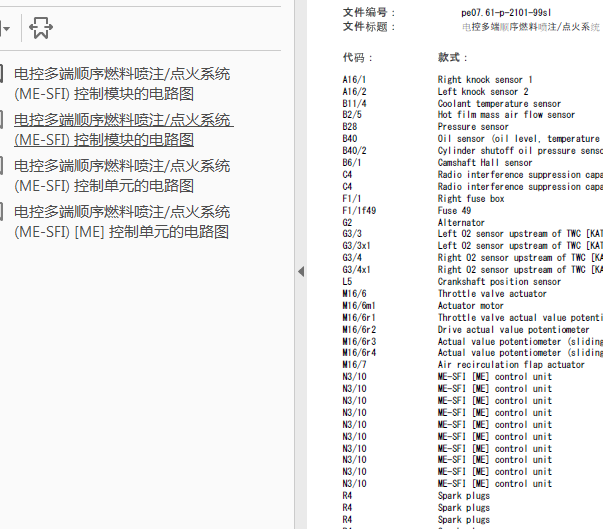Click text 'Actuator motor'
The image size is (603, 529).
pos(471,306)
